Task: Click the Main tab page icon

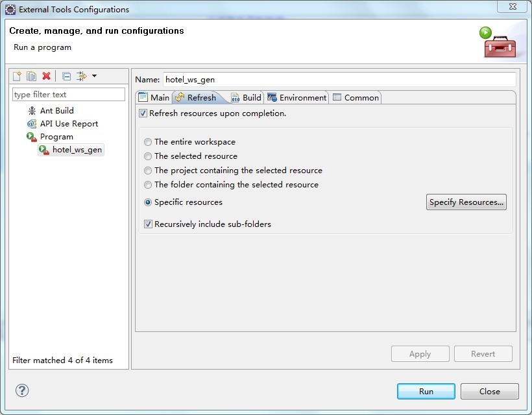Action: point(143,98)
